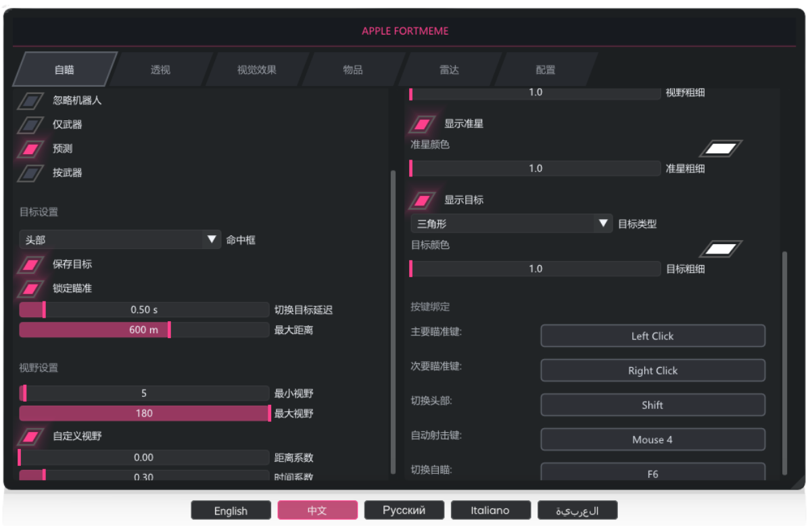Viewport: 812px width, 526px height.
Task: Toggle the 忽略机器人 checkbox
Action: pyautogui.click(x=30, y=101)
